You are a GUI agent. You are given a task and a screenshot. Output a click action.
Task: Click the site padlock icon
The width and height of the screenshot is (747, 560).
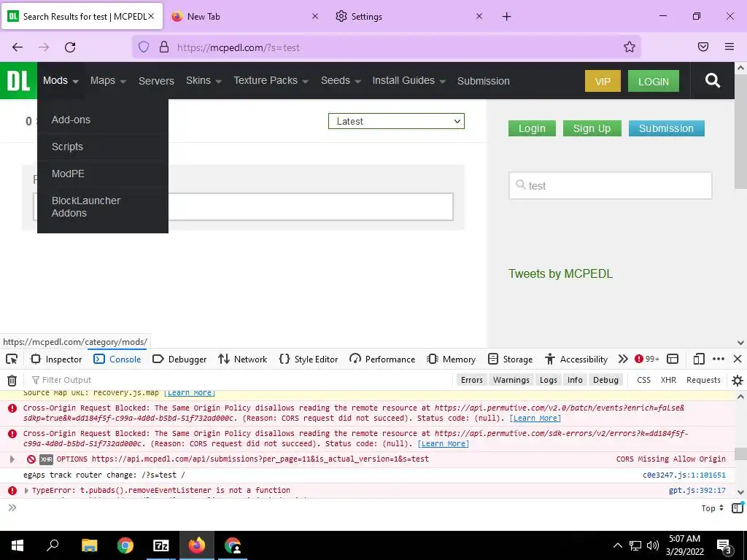coord(164,47)
